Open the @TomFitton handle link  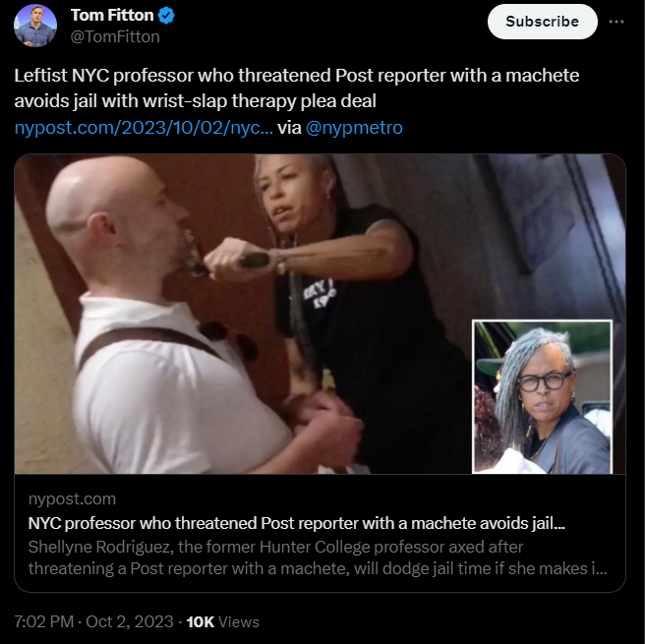pyautogui.click(x=115, y=37)
